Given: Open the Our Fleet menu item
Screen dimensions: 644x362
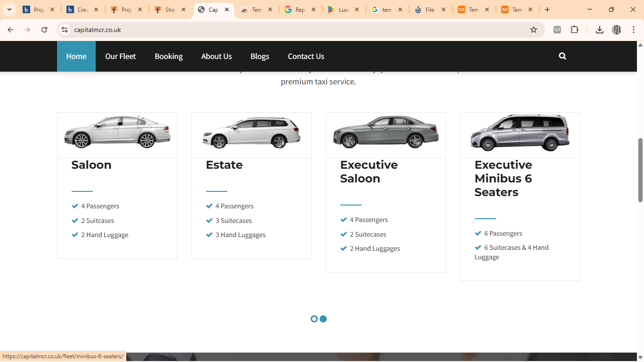Looking at the screenshot, I should 120,56.
